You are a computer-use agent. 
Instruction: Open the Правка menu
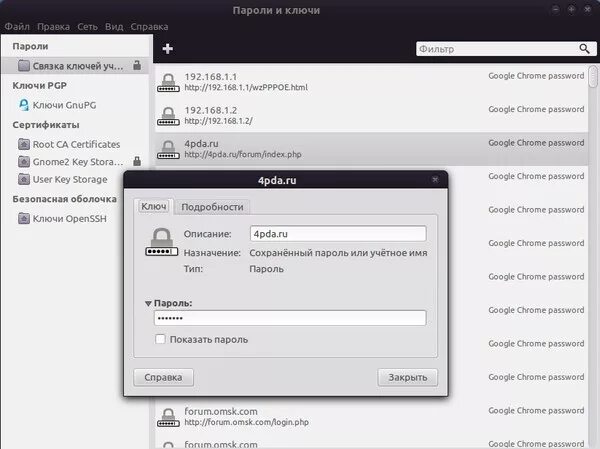(54, 27)
